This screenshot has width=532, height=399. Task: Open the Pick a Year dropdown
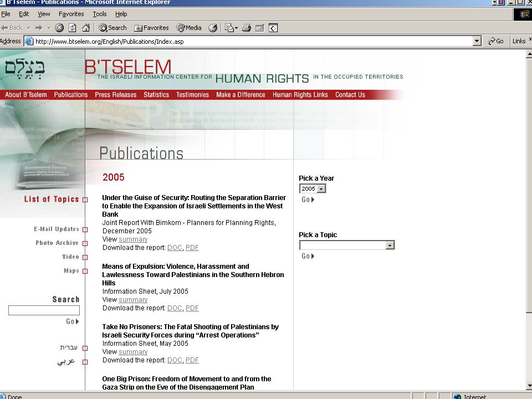tap(321, 188)
